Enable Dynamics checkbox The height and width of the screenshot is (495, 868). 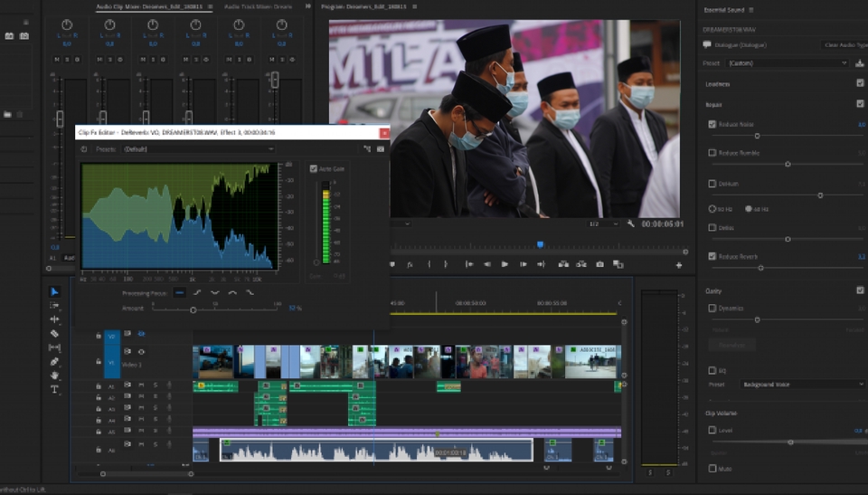712,308
